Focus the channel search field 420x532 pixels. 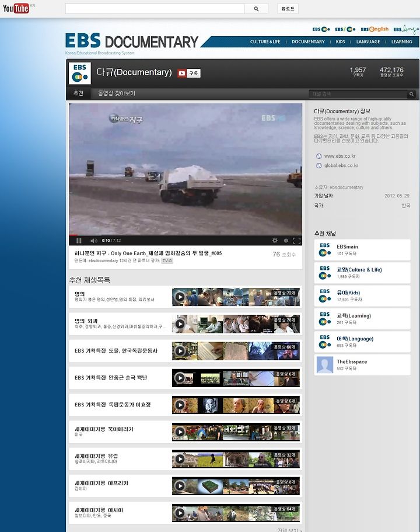(358, 94)
